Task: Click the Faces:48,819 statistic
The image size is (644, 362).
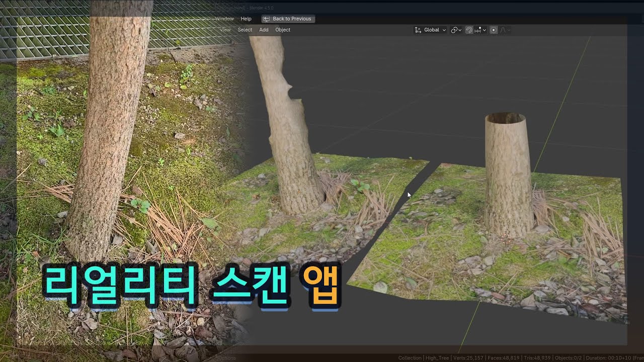Action: click(x=504, y=358)
